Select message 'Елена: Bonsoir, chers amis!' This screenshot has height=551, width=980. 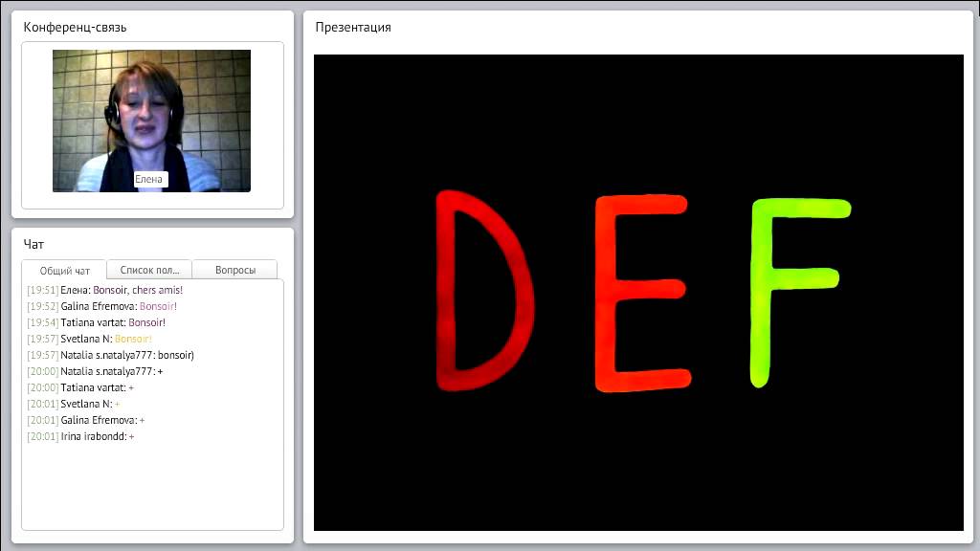click(105, 290)
